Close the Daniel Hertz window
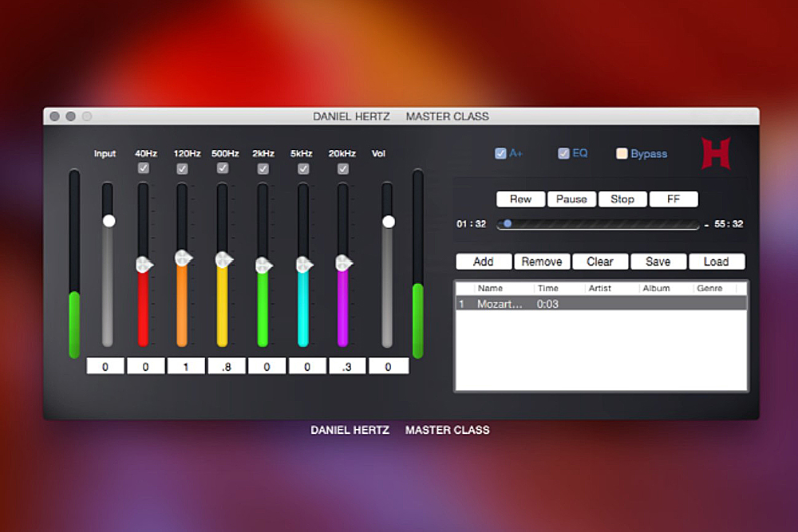Screen dimensions: 798x532 click(55, 116)
